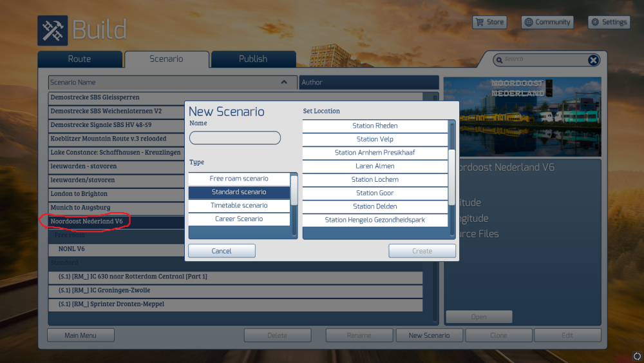This screenshot has height=363, width=644.
Task: Cancel the New Scenario dialog
Action: (222, 251)
